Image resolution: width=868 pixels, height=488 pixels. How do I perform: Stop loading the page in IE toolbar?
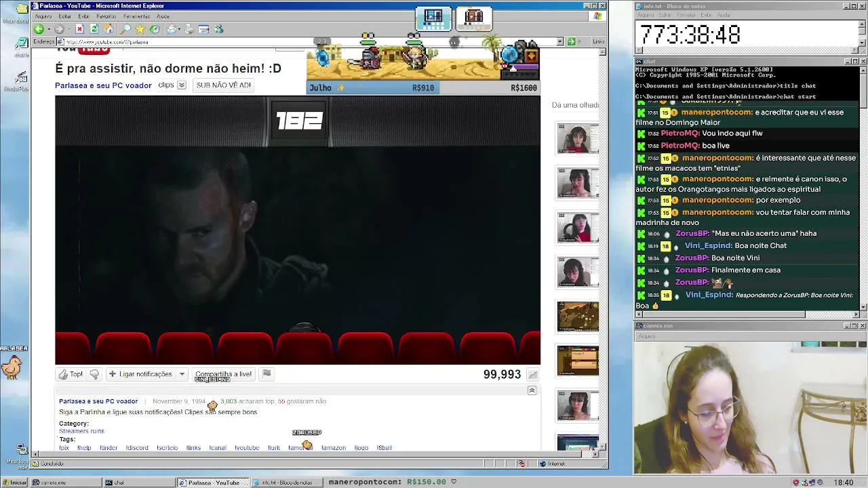(x=79, y=29)
